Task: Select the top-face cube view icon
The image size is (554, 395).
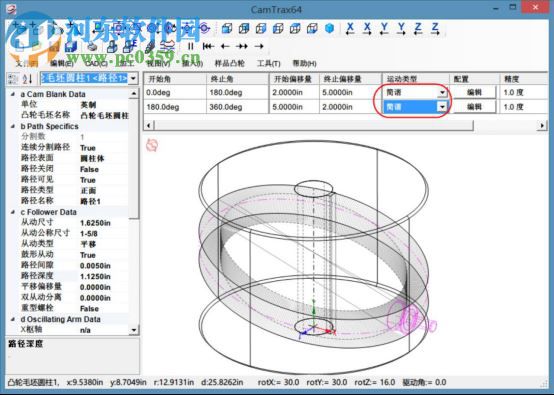Action: point(295,28)
